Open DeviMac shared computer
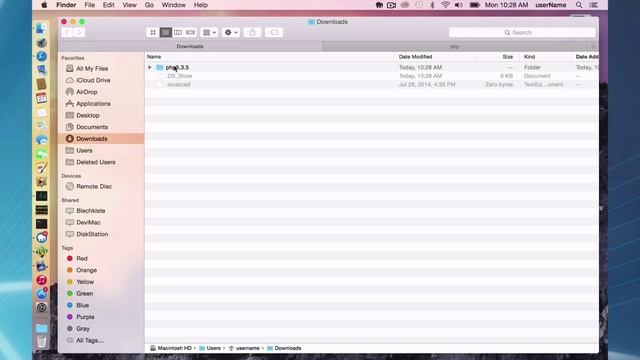 coord(88,222)
